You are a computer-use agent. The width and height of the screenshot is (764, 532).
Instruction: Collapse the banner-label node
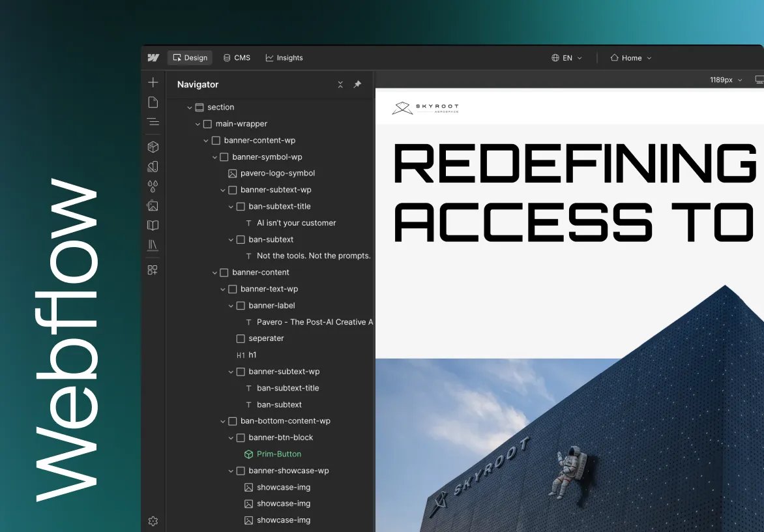coord(231,306)
